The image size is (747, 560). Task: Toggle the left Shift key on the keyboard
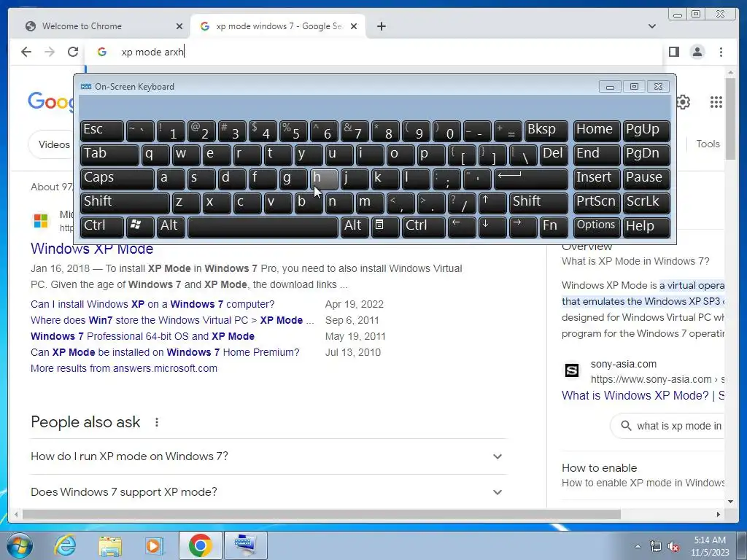125,203
